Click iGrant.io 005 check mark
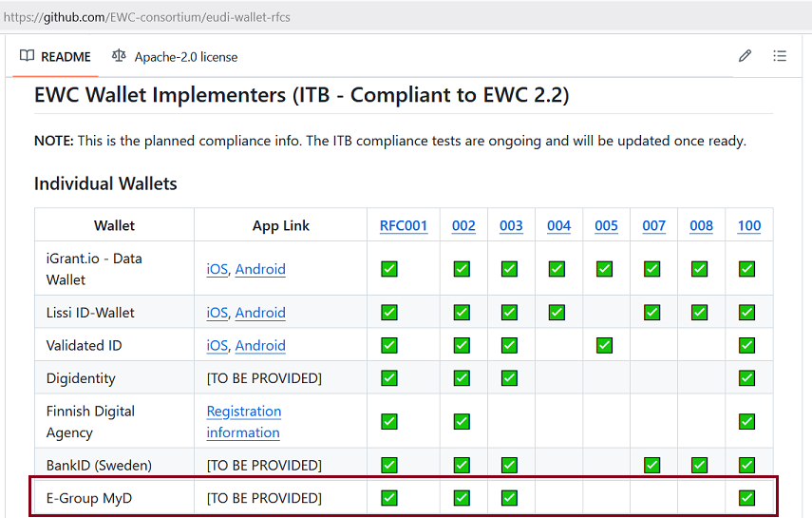Screen dimensions: 812x518 click(x=604, y=269)
